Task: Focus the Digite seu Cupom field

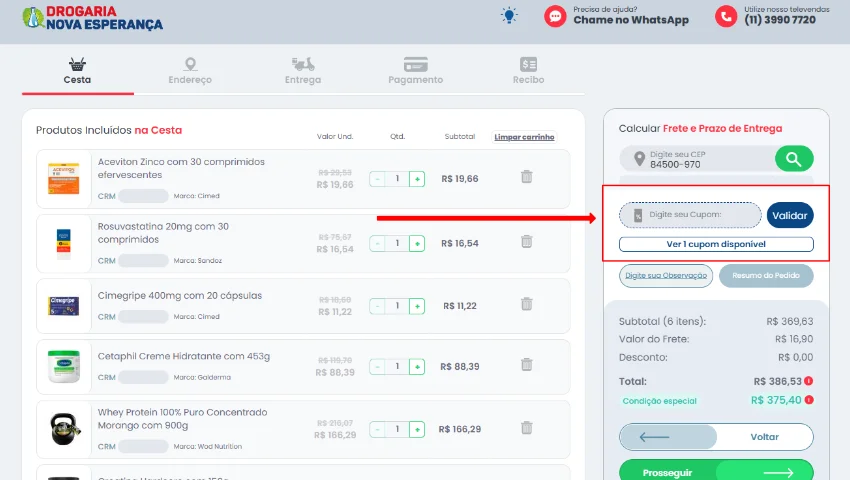Action: point(690,215)
